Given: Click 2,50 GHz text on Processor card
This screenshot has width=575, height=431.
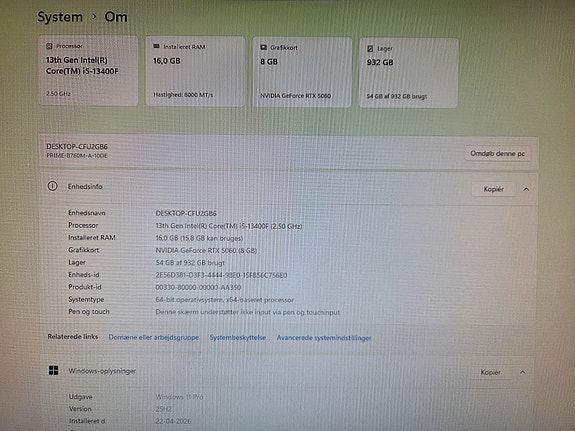Looking at the screenshot, I should click(x=58, y=94).
